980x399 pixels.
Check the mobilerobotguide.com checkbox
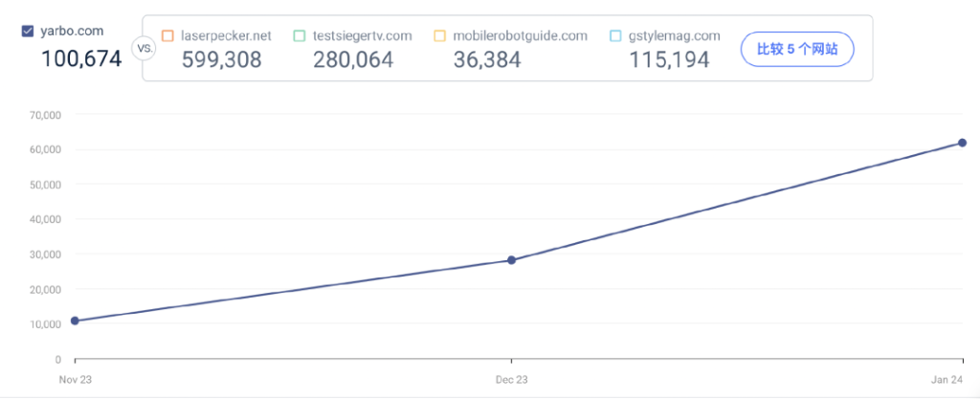click(439, 36)
